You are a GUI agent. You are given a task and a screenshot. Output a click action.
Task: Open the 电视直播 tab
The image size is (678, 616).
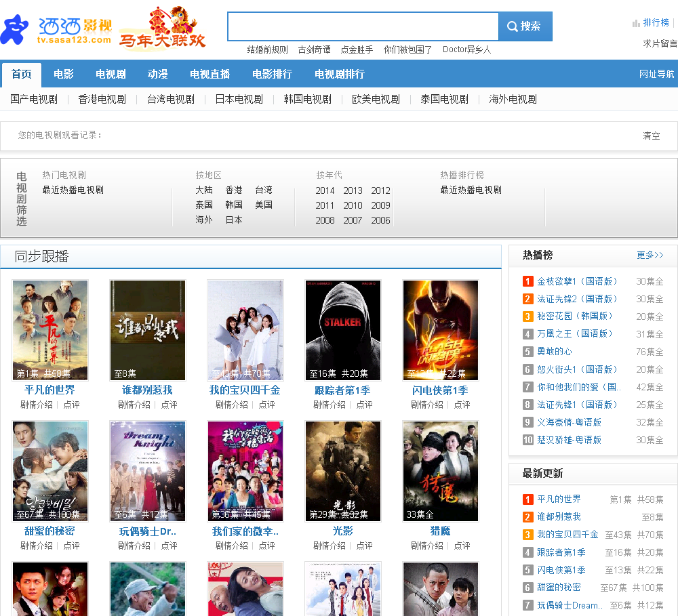tap(210, 75)
